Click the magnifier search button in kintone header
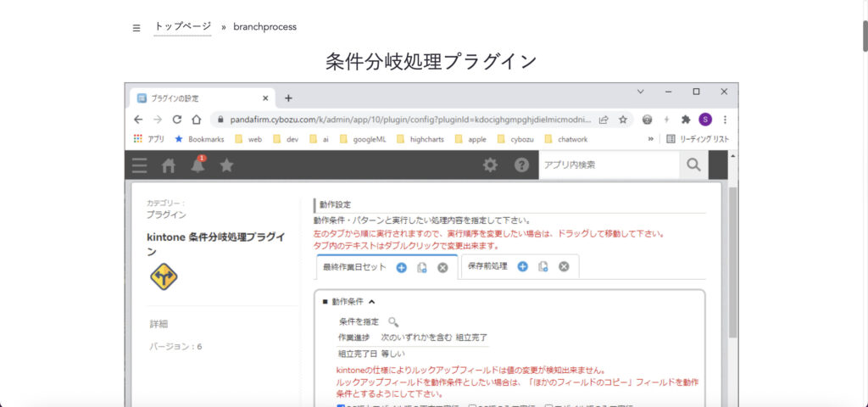The height and width of the screenshot is (407, 868). pos(693,165)
